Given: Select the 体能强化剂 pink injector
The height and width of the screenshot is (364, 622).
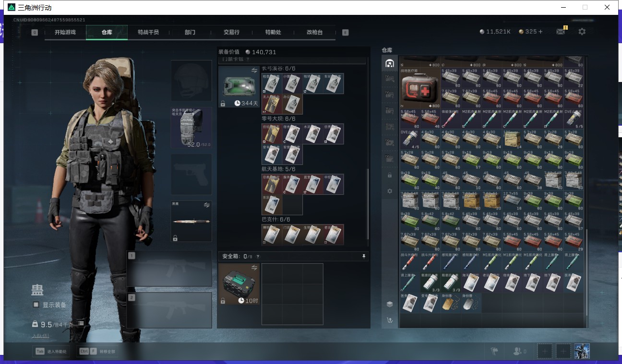Looking at the screenshot, I should tap(451, 118).
